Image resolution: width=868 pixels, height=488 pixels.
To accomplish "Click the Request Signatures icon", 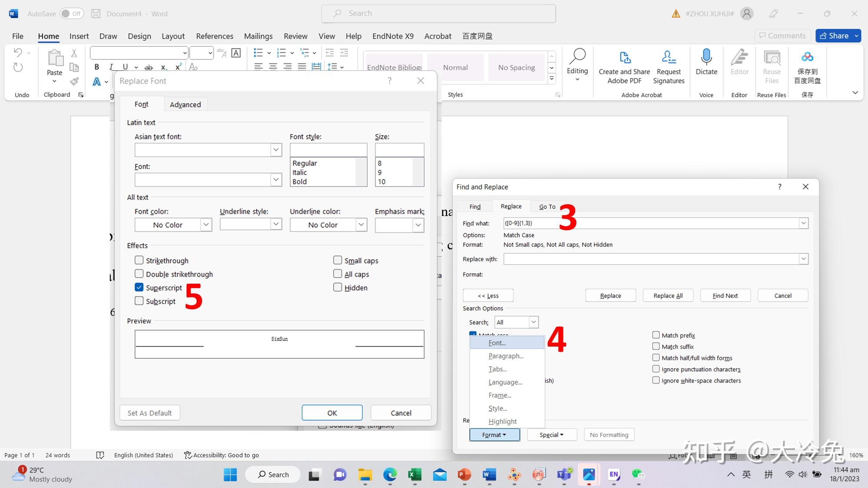I will click(668, 58).
